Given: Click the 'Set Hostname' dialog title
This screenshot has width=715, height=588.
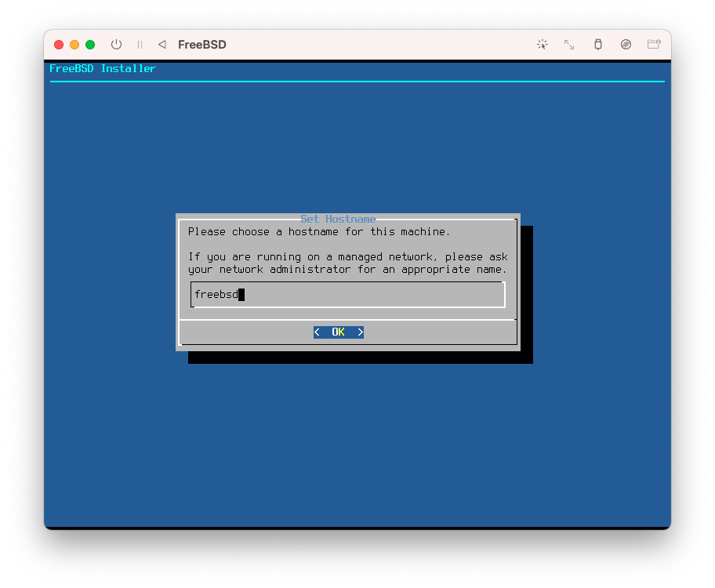Looking at the screenshot, I should (338, 219).
